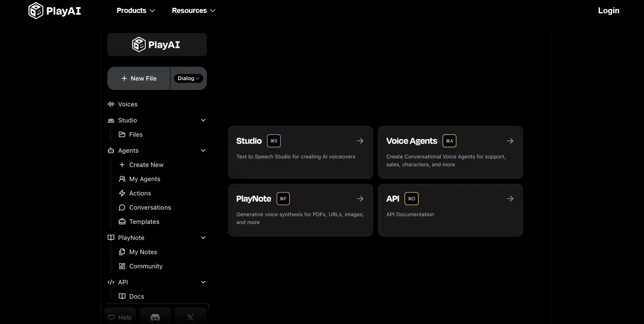The height and width of the screenshot is (324, 644).
Task: Click the New File button
Action: coord(139,78)
